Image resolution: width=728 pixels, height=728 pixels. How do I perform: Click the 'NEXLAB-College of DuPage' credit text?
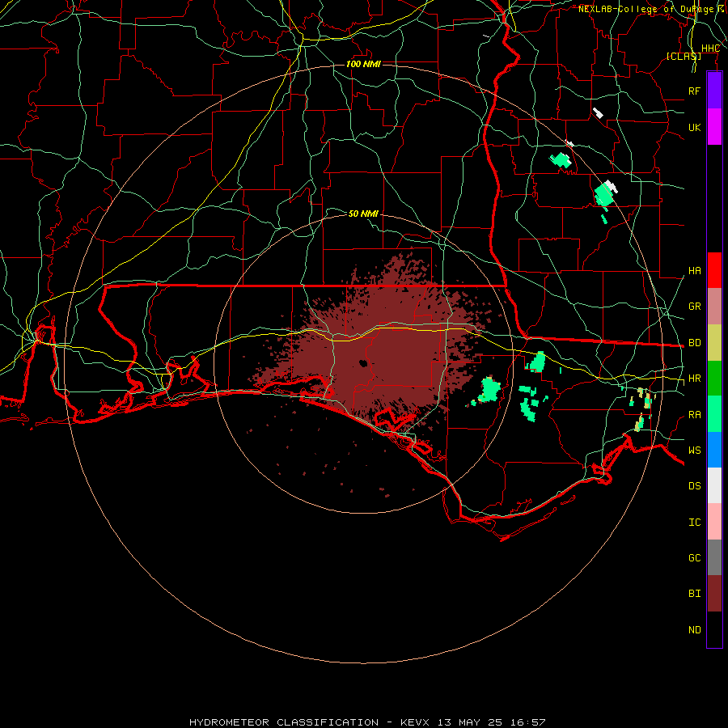pos(645,9)
